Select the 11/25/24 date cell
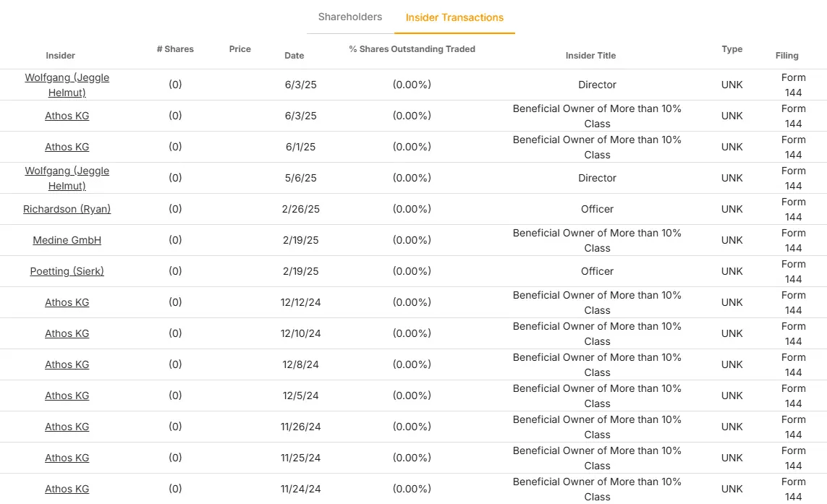Viewport: 827px width, 504px height. pos(301,458)
